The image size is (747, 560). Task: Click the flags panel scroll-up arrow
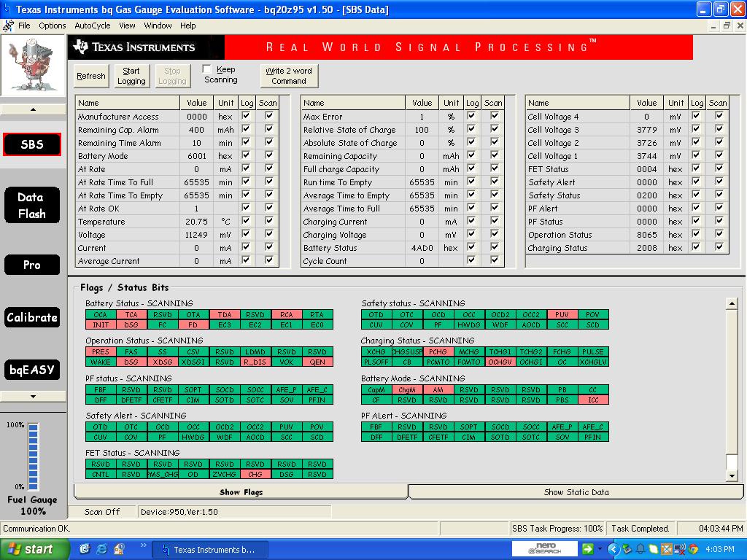click(732, 303)
